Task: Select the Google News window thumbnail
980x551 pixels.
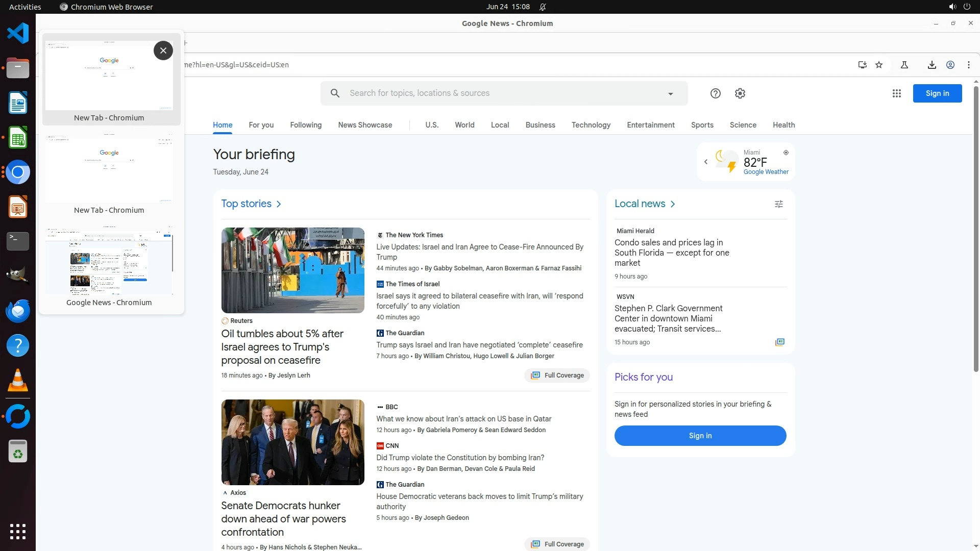Action: pyautogui.click(x=109, y=263)
